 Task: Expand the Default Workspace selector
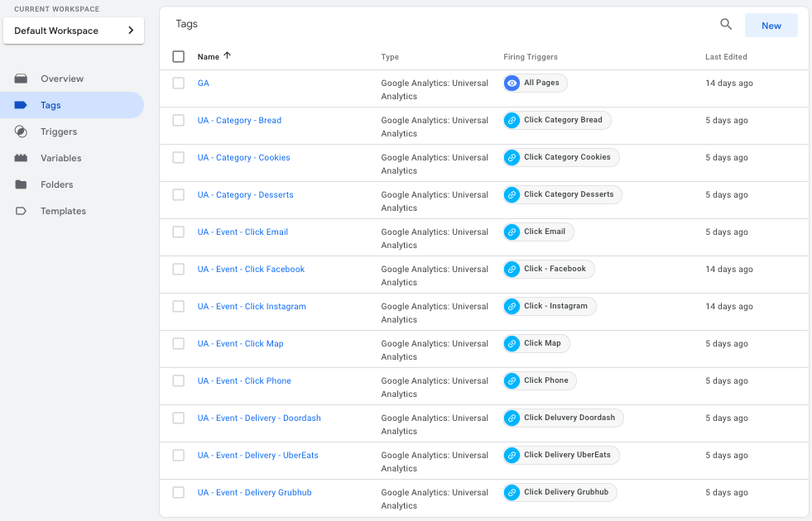[x=74, y=31]
